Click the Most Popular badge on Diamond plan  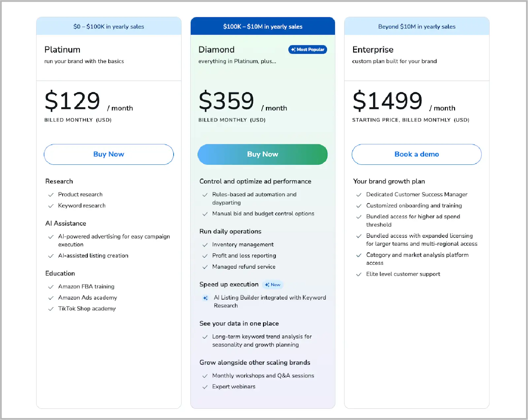307,50
